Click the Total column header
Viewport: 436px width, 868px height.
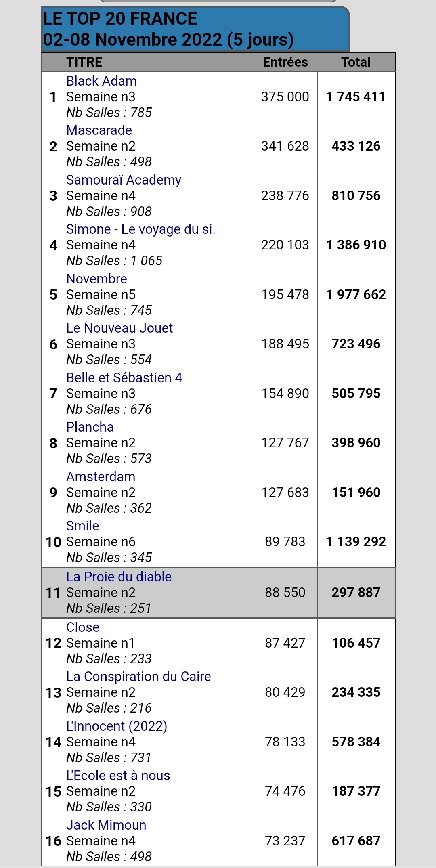point(356,62)
